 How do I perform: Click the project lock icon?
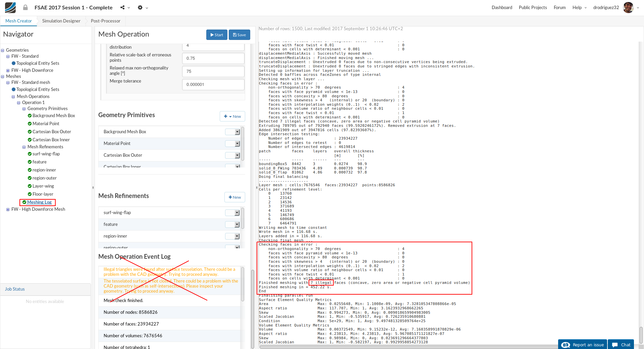pyautogui.click(x=25, y=7)
